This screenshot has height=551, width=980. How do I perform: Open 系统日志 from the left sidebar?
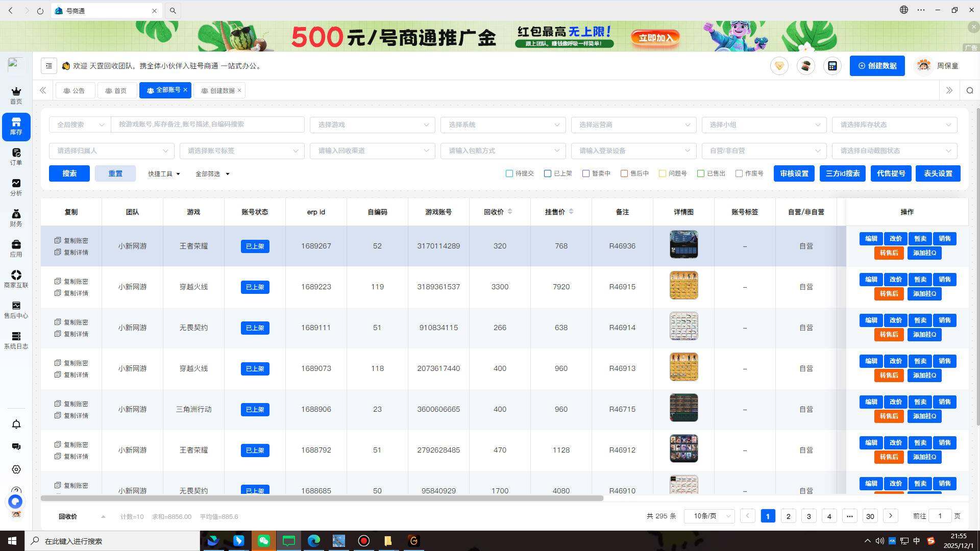point(16,339)
